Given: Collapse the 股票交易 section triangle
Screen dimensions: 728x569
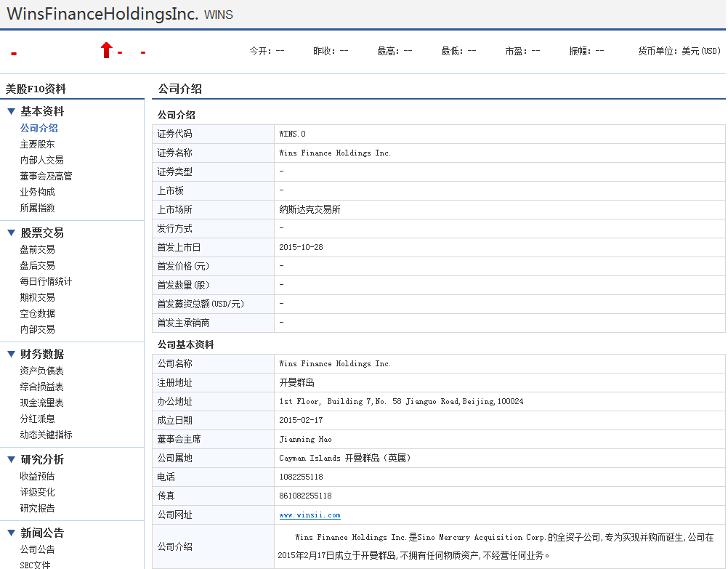Looking at the screenshot, I should (11, 233).
